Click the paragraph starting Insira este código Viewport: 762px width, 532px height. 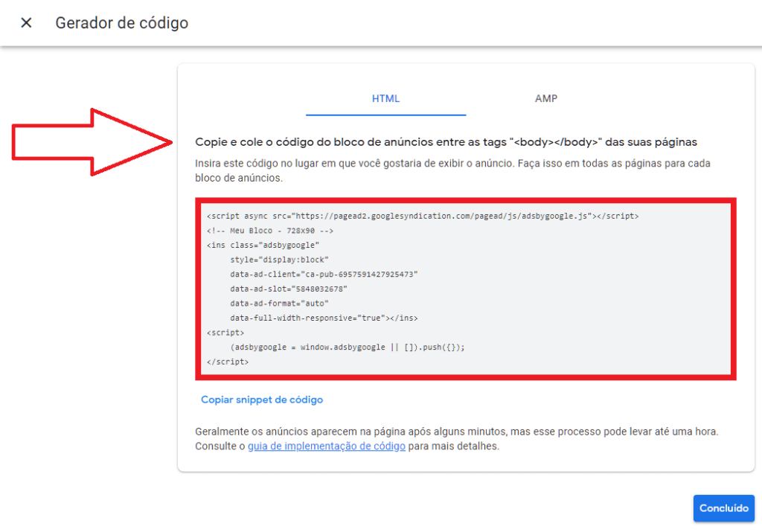(453, 170)
